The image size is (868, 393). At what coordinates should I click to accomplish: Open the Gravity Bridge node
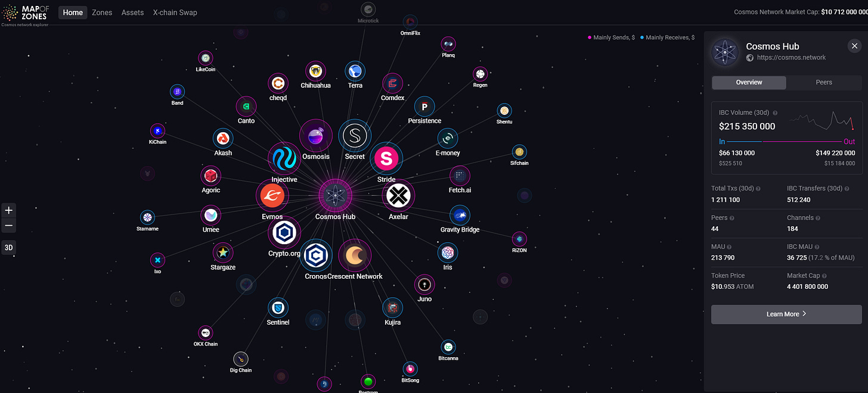[460, 216]
